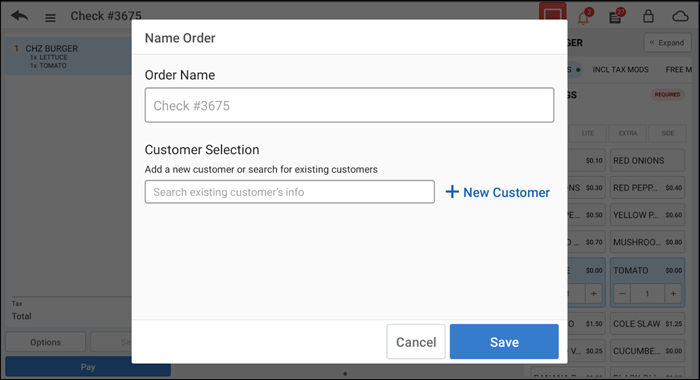Viewport: 700px width, 380px height.
Task: Cancel the Name Order dialog
Action: tap(416, 342)
